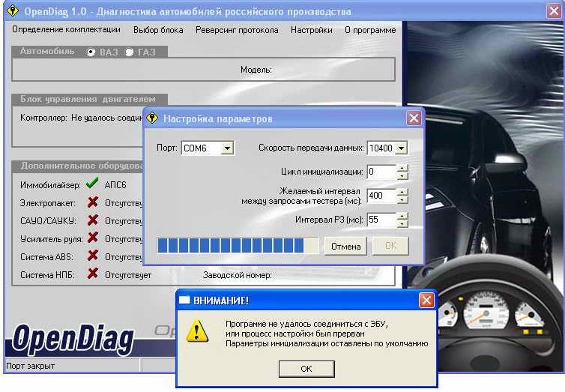Close the ВНИМАНИЕ warning dialog
565x392 pixels.
[426, 300]
